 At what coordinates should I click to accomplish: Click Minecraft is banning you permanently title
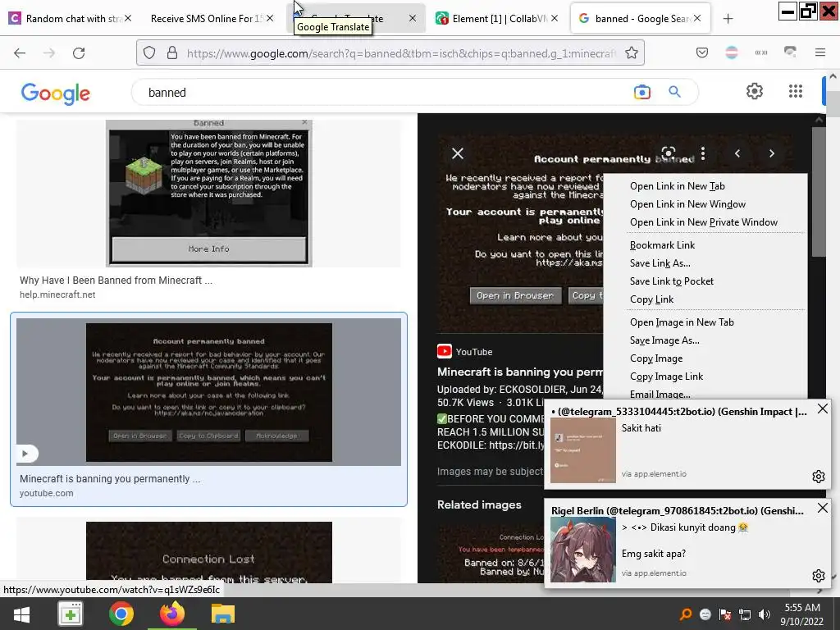click(x=110, y=479)
